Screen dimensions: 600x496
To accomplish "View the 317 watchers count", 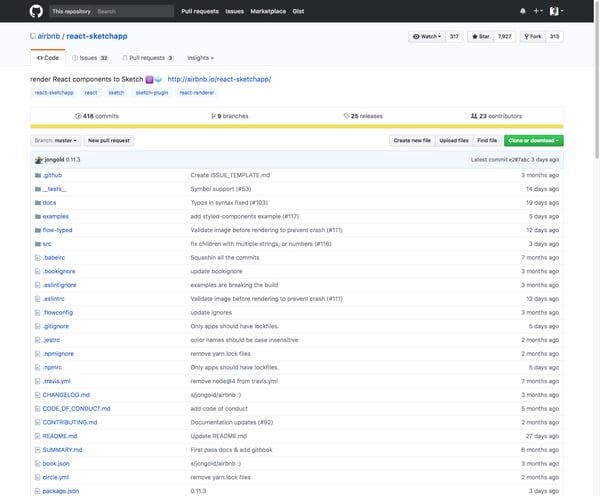I will [454, 36].
